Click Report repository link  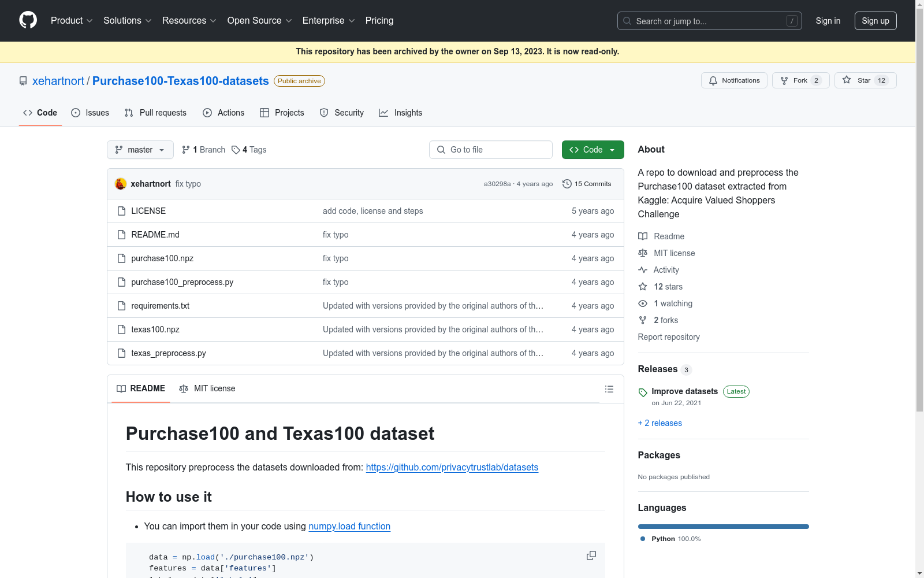point(669,337)
